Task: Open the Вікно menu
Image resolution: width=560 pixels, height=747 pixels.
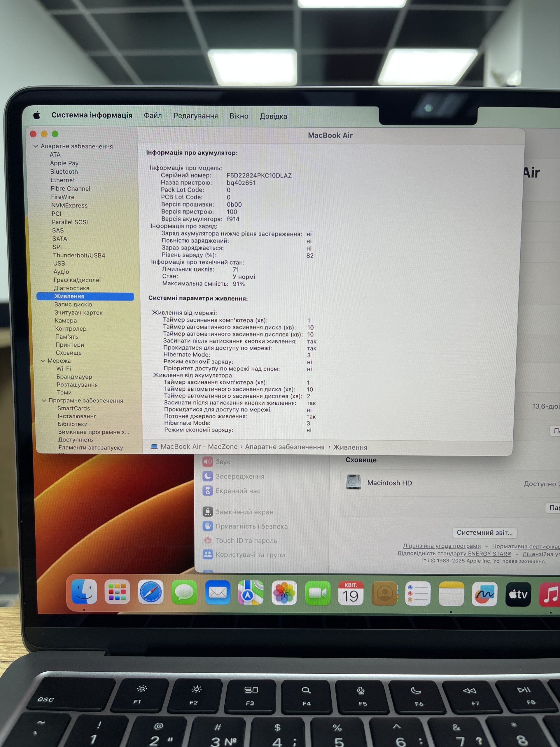Action: [239, 116]
